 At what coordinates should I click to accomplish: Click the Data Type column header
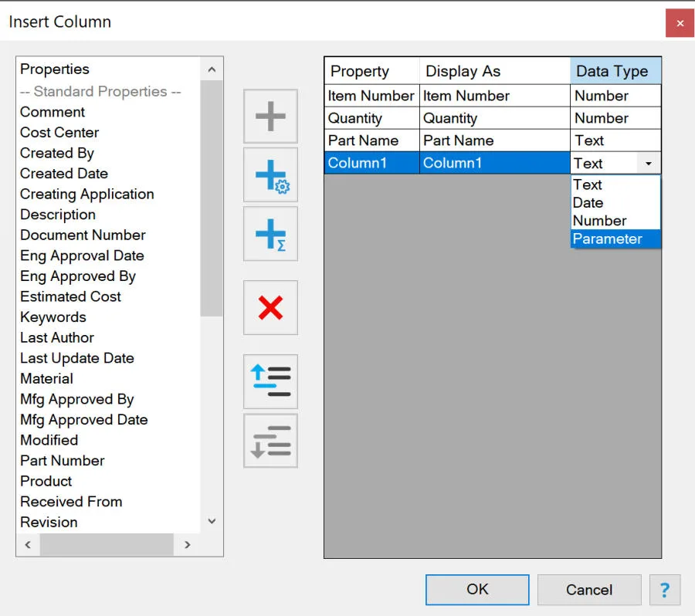(615, 71)
